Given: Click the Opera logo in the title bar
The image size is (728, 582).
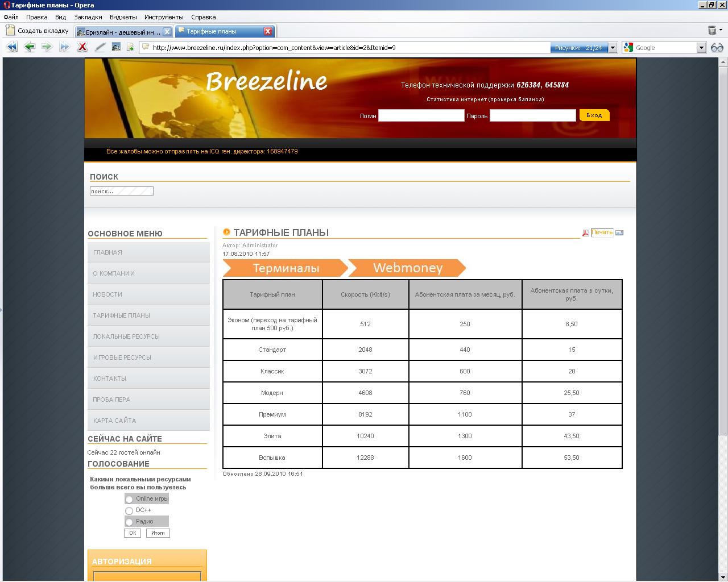Looking at the screenshot, I should click(6, 5).
